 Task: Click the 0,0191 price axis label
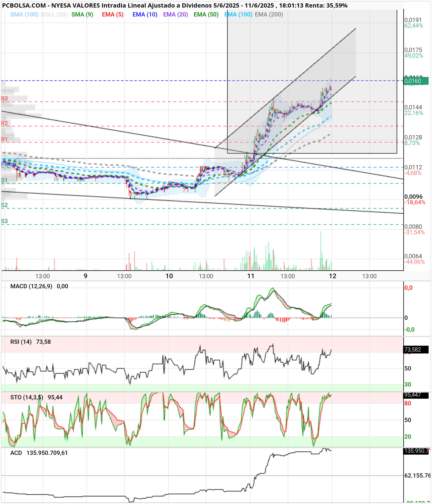[x=413, y=20]
